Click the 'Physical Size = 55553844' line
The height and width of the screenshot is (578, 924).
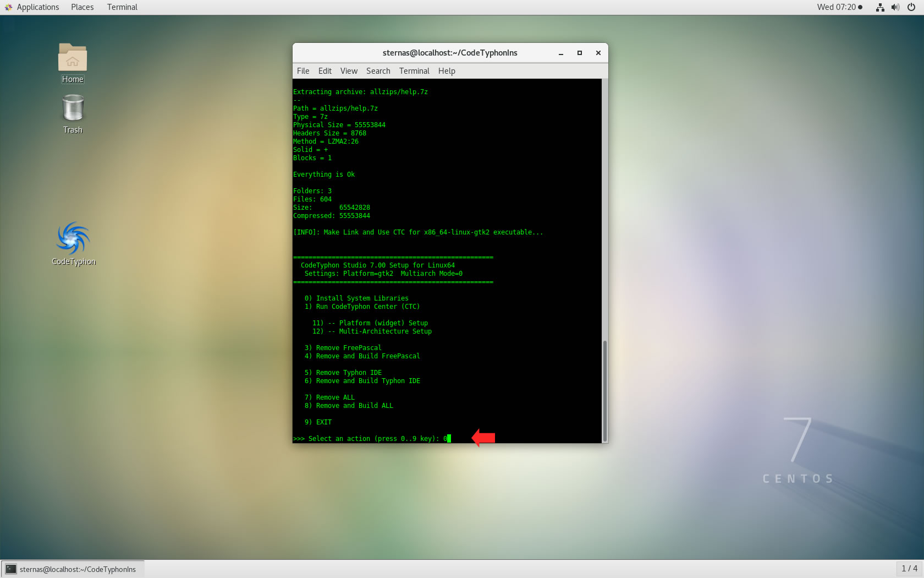coord(339,125)
